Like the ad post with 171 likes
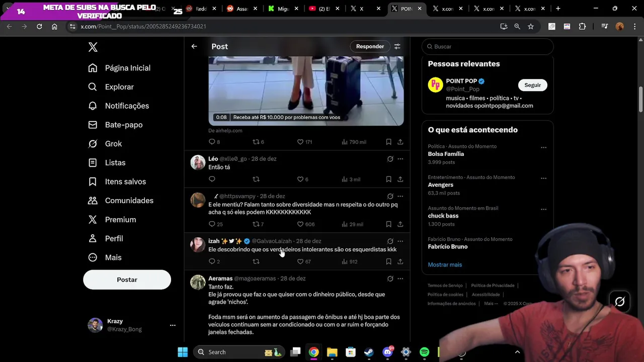This screenshot has height=362, width=644. (x=304, y=142)
